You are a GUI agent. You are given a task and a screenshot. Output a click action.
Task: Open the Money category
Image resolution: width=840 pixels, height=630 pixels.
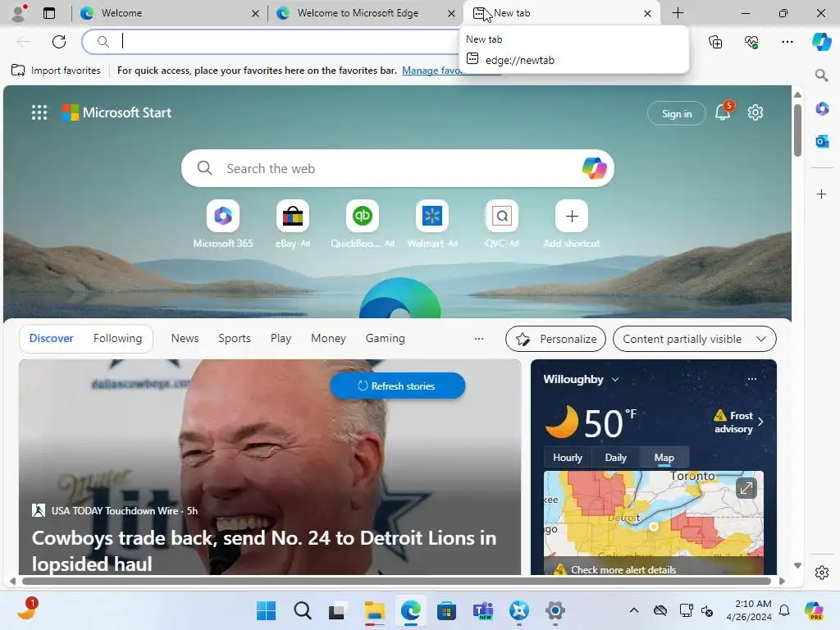pyautogui.click(x=328, y=338)
